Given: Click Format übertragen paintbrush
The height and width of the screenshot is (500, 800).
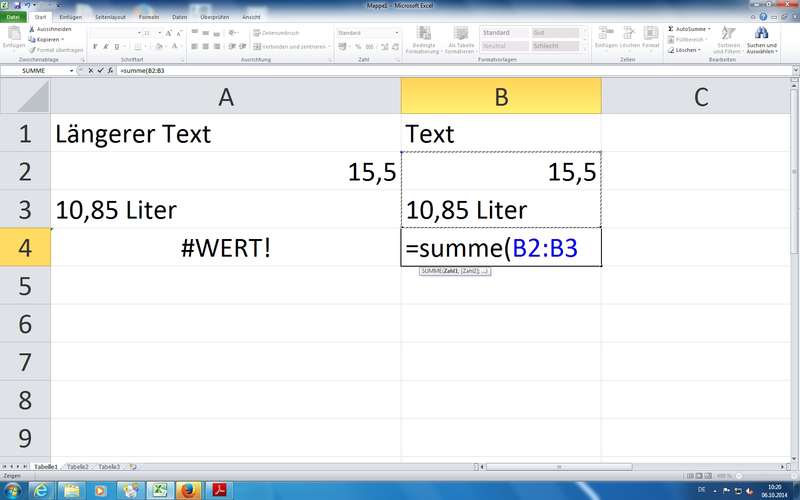Looking at the screenshot, I should coord(56,50).
